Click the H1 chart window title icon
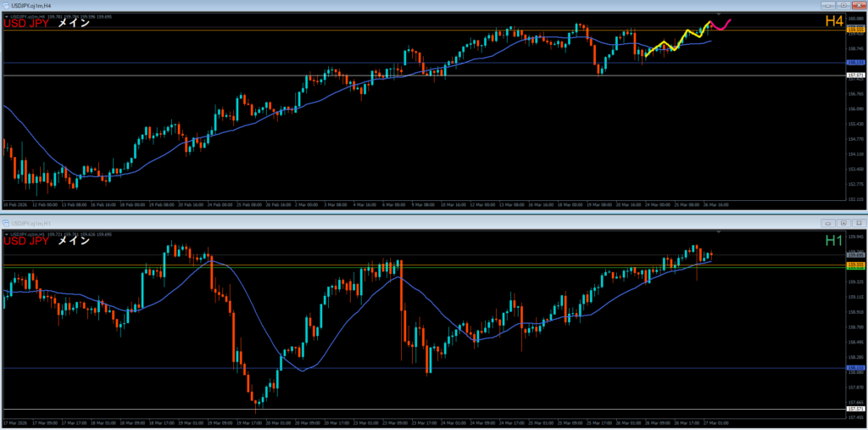Viewport: 868px width, 430px height. [x=6, y=222]
